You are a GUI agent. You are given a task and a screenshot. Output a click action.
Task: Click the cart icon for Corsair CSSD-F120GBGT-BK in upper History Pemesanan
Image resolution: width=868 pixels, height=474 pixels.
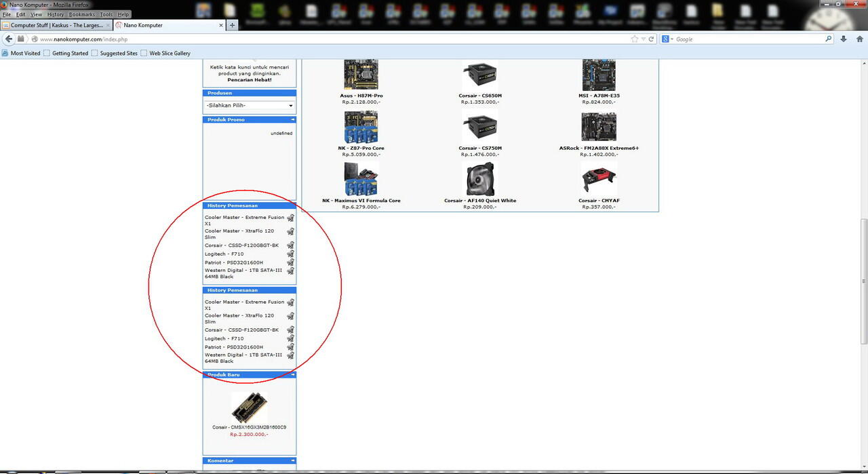tap(290, 245)
